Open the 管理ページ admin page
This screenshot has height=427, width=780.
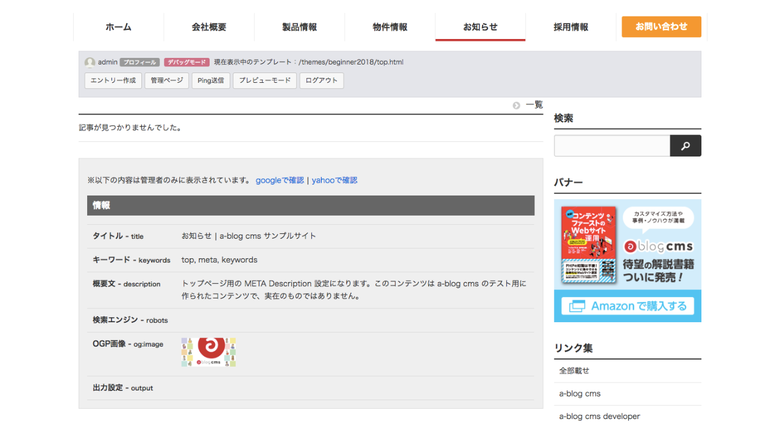(166, 80)
